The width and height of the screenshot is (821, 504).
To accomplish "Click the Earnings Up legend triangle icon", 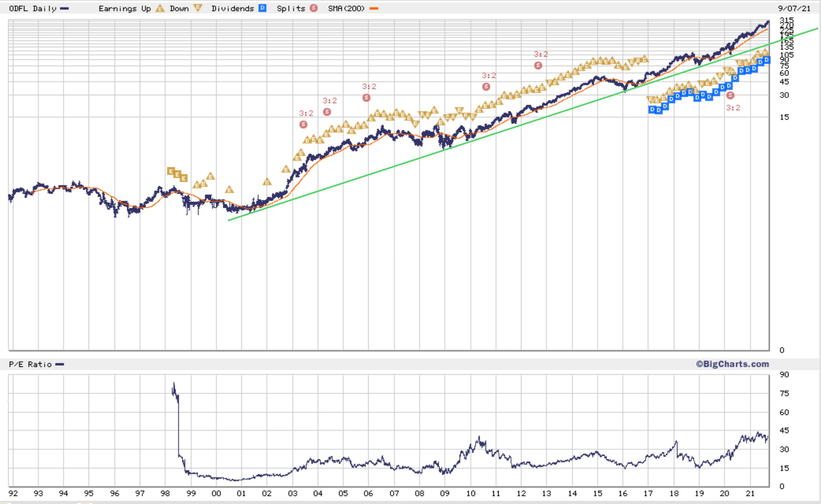I will pos(160,9).
